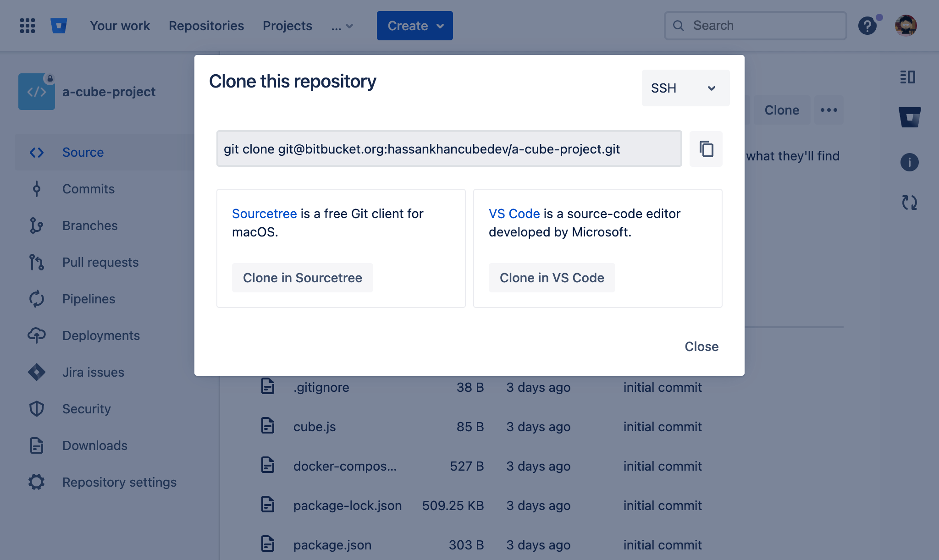Open the cube.js file
Viewport: 939px width, 560px height.
click(315, 427)
